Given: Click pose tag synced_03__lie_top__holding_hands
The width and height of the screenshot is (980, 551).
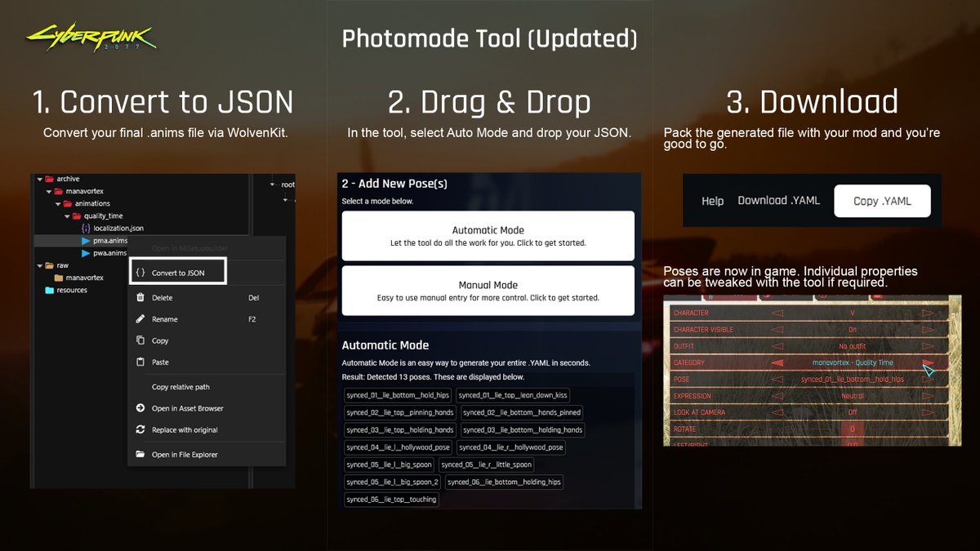Looking at the screenshot, I should 400,429.
